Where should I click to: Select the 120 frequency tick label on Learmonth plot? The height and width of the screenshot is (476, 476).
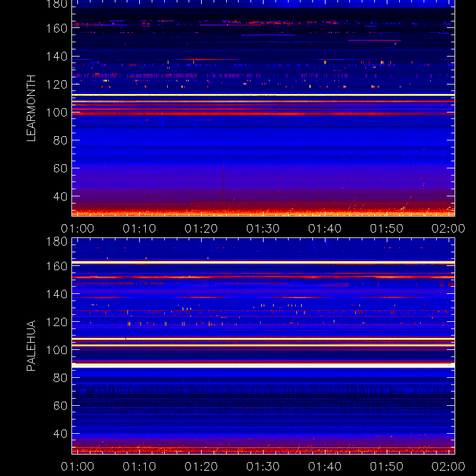(57, 84)
